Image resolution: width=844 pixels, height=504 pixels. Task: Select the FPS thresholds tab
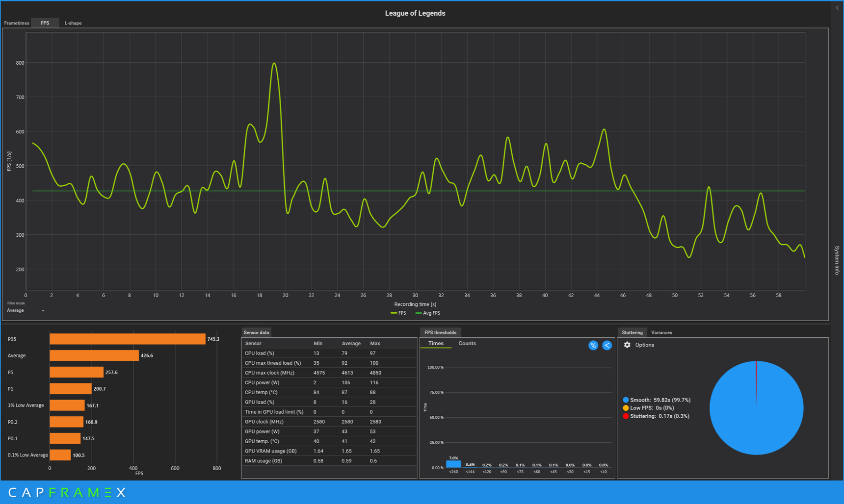pyautogui.click(x=440, y=332)
